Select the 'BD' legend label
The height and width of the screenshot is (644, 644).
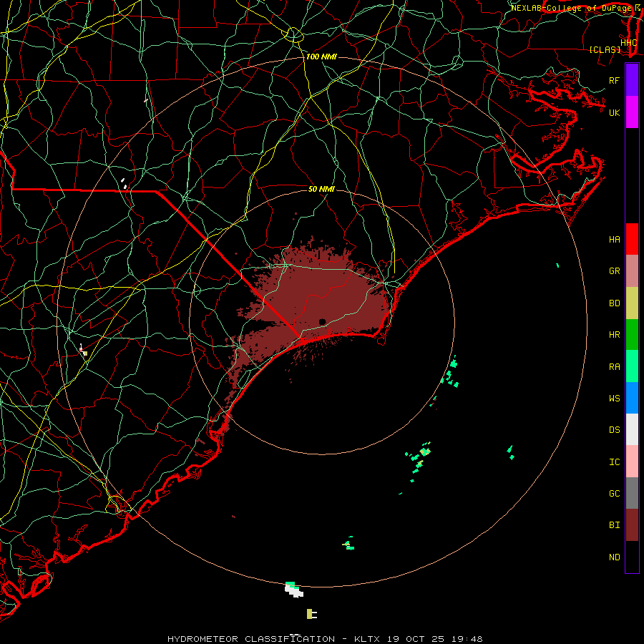(x=614, y=303)
